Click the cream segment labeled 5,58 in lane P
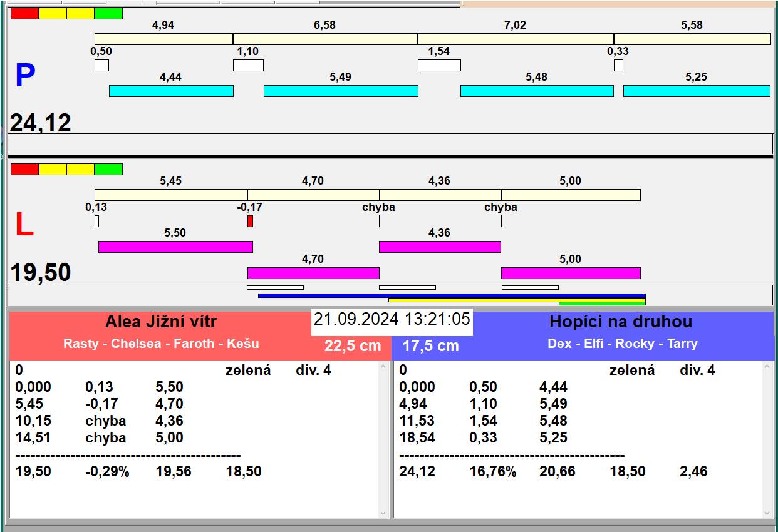Image resolution: width=778 pixels, height=532 pixels. coord(692,39)
